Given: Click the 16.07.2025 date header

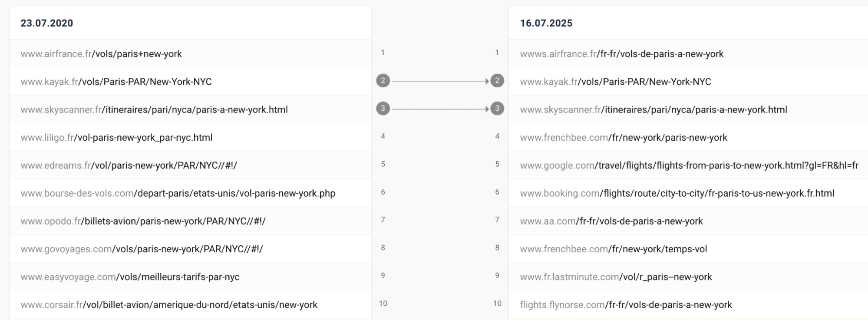Looking at the screenshot, I should pyautogui.click(x=546, y=23).
